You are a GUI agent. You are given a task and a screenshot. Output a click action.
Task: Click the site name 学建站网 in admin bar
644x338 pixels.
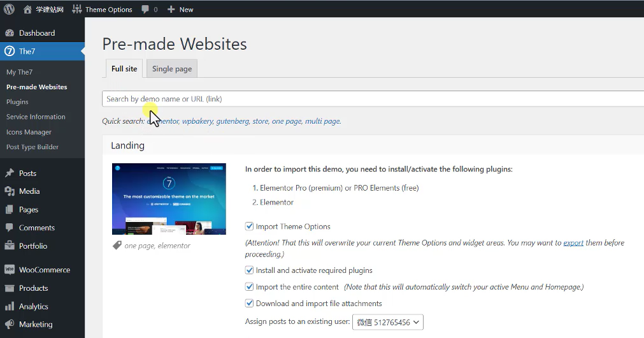point(50,10)
